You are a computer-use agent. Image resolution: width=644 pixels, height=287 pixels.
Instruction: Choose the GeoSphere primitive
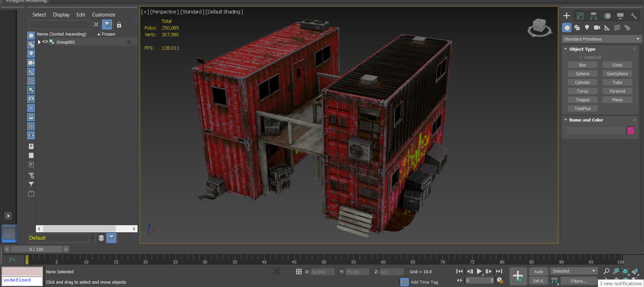pos(617,74)
